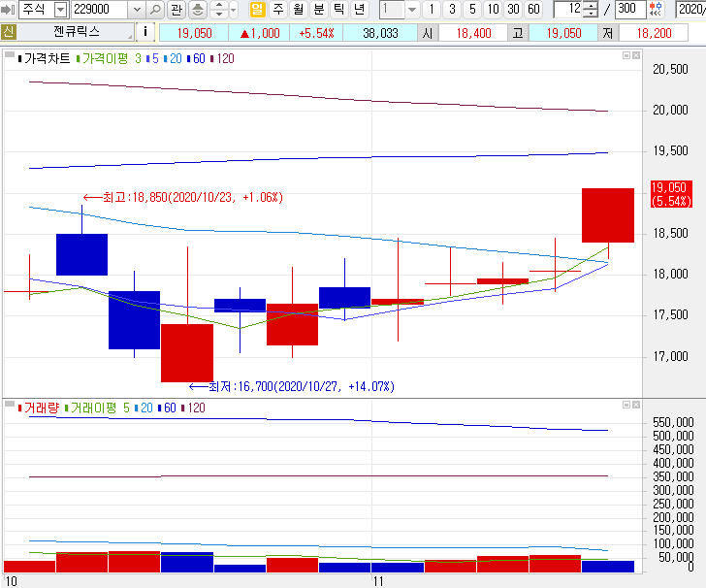Click the open price 18,400 cell
Screen dimensions: 706x588
(473, 33)
